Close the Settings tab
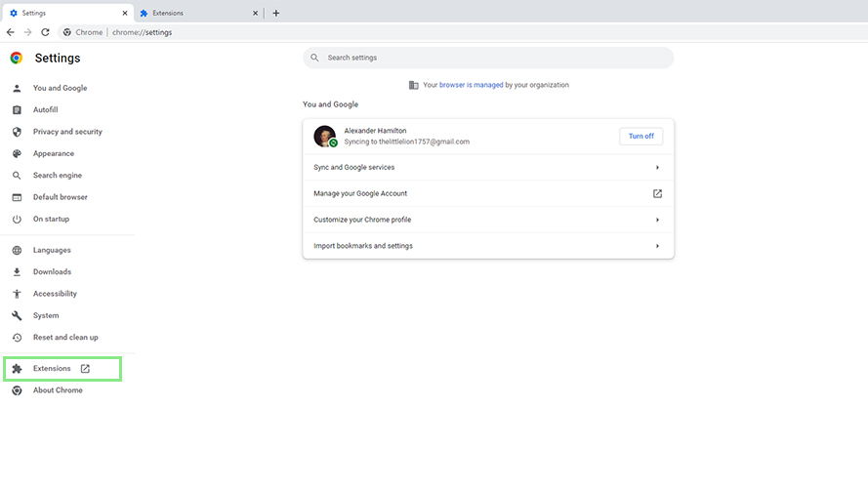 point(125,13)
